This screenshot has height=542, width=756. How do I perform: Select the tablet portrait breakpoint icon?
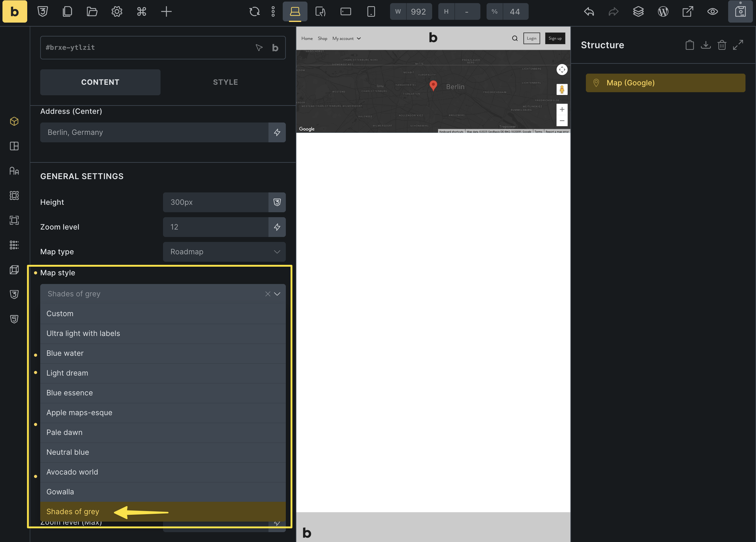click(x=320, y=12)
